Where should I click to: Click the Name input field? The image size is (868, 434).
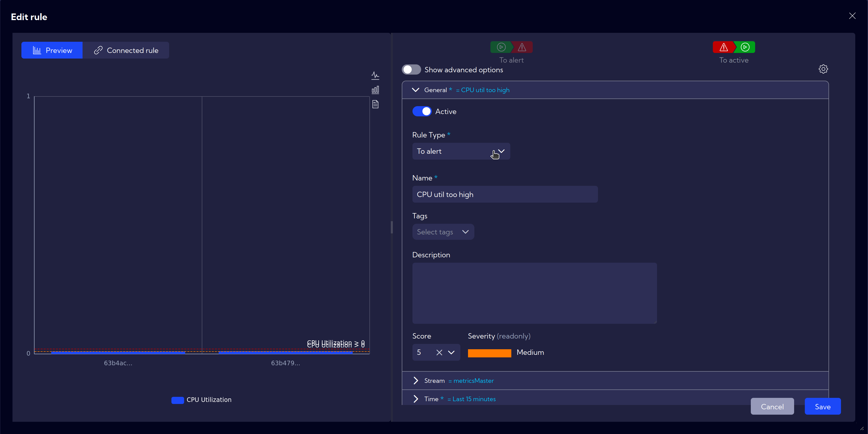pyautogui.click(x=505, y=194)
